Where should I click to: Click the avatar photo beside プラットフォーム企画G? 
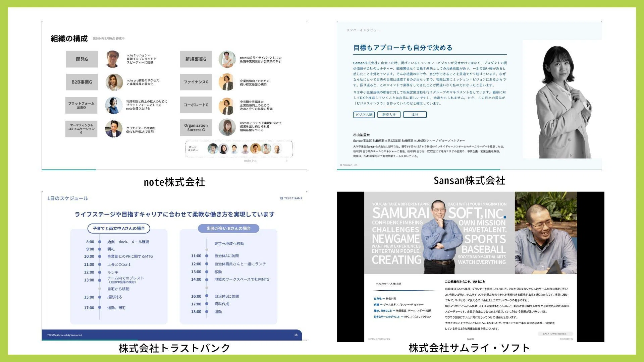click(114, 105)
